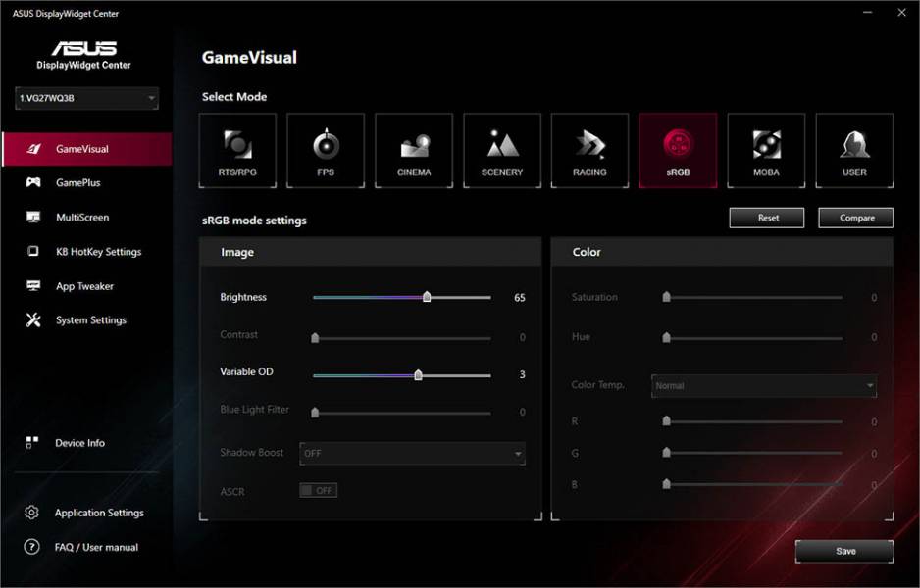The height and width of the screenshot is (588, 920).
Task: Click the Saturation slider handle
Action: [666, 297]
